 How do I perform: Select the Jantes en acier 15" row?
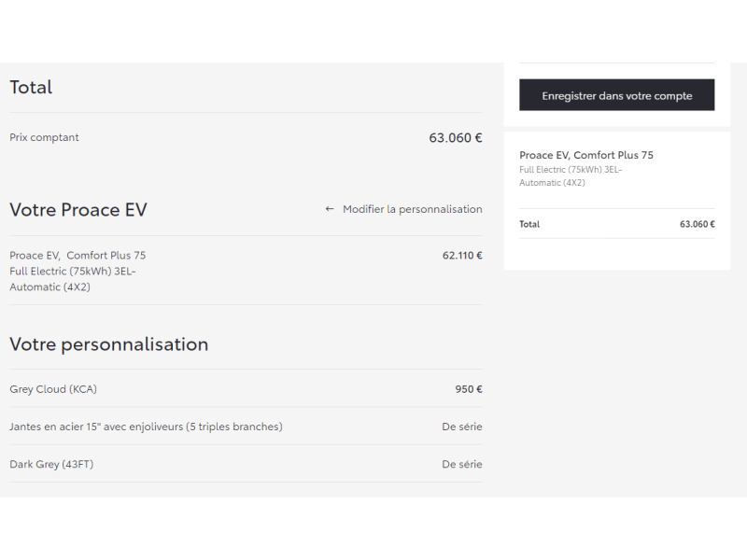pos(246,427)
